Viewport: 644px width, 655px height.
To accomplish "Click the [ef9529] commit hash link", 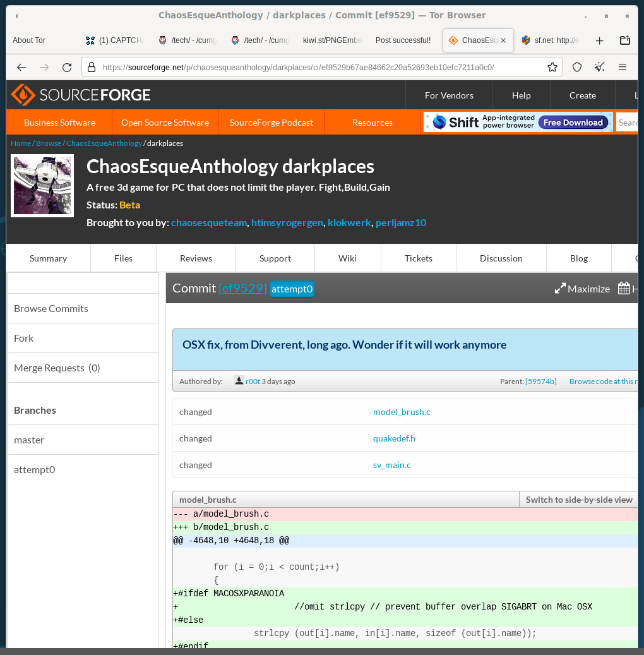I will (242, 288).
